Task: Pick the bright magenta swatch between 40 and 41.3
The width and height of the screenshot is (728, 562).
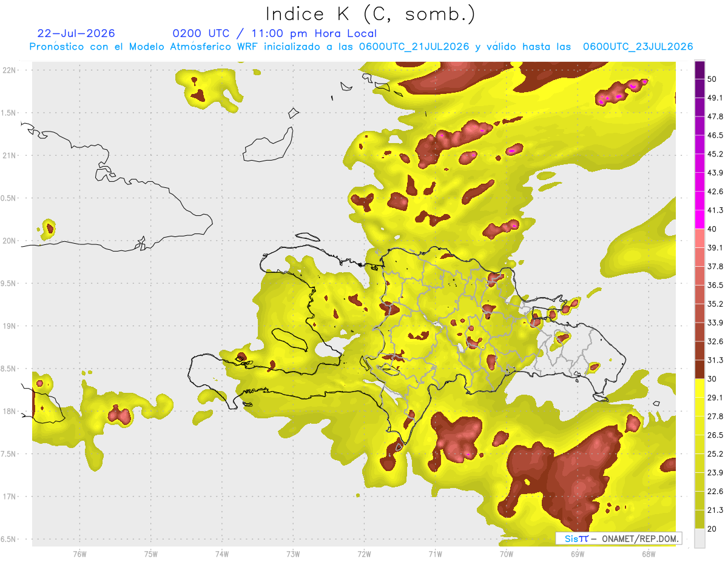Action: [x=699, y=219]
